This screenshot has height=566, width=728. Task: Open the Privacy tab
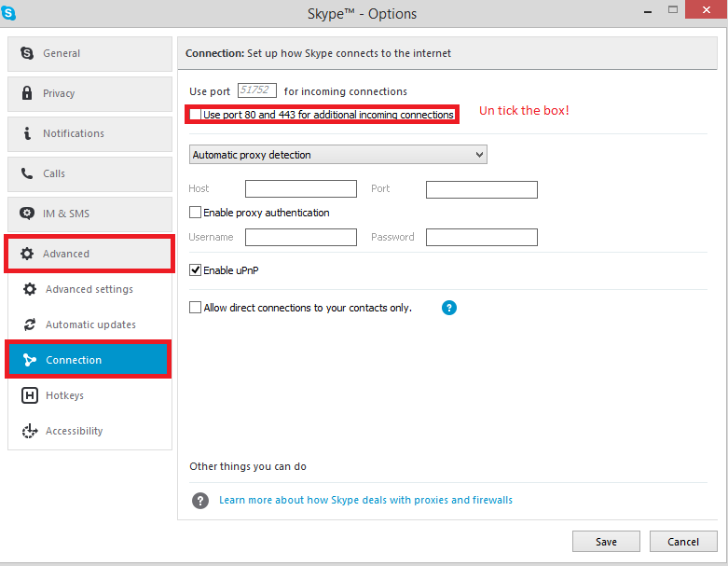coord(89,94)
